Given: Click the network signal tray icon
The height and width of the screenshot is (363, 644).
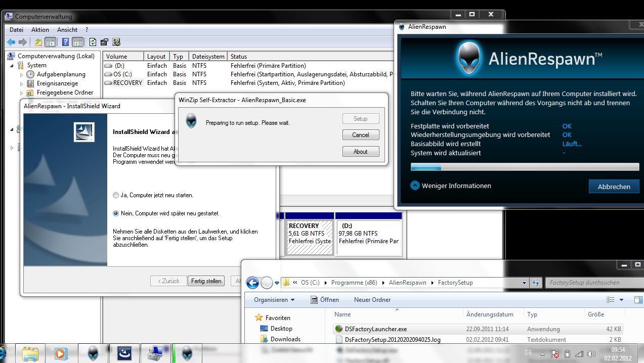Looking at the screenshot, I should coord(580,354).
